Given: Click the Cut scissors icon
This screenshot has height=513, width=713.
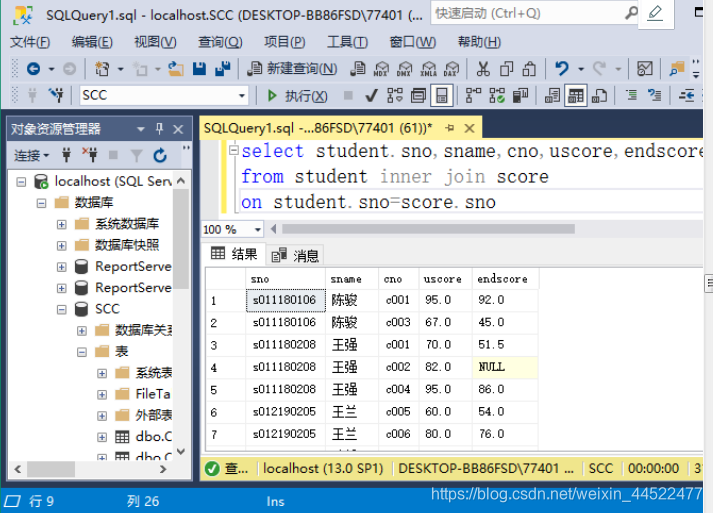Looking at the screenshot, I should pyautogui.click(x=483, y=69).
